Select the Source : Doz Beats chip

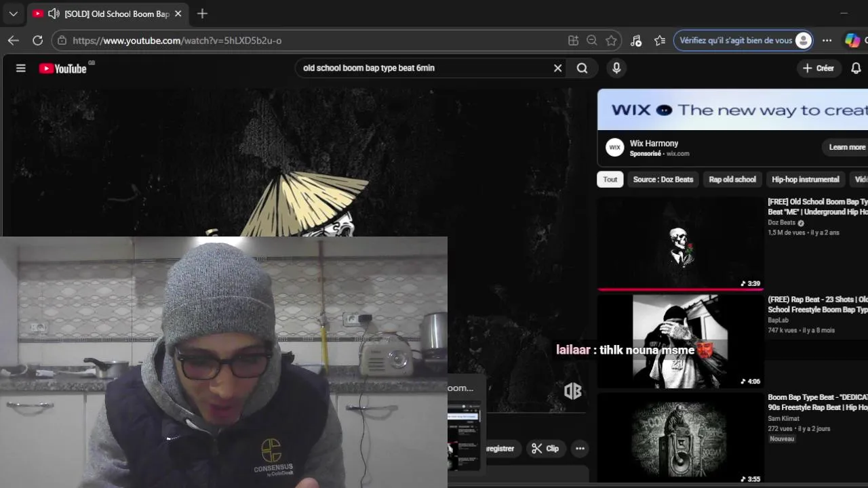tap(663, 180)
